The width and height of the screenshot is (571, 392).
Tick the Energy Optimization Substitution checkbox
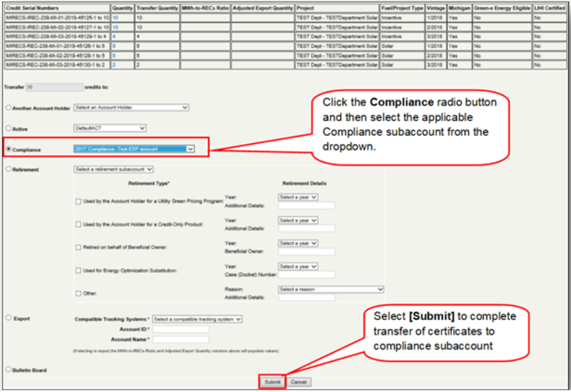click(x=78, y=270)
